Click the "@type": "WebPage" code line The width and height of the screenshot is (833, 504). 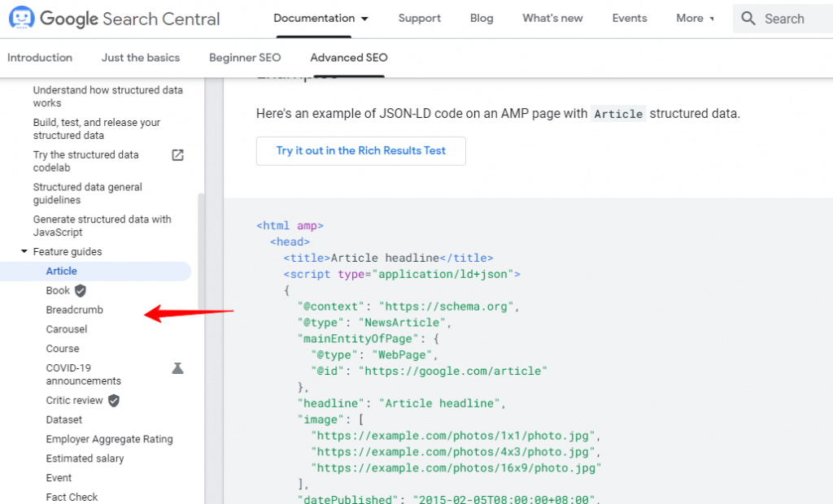coord(374,354)
